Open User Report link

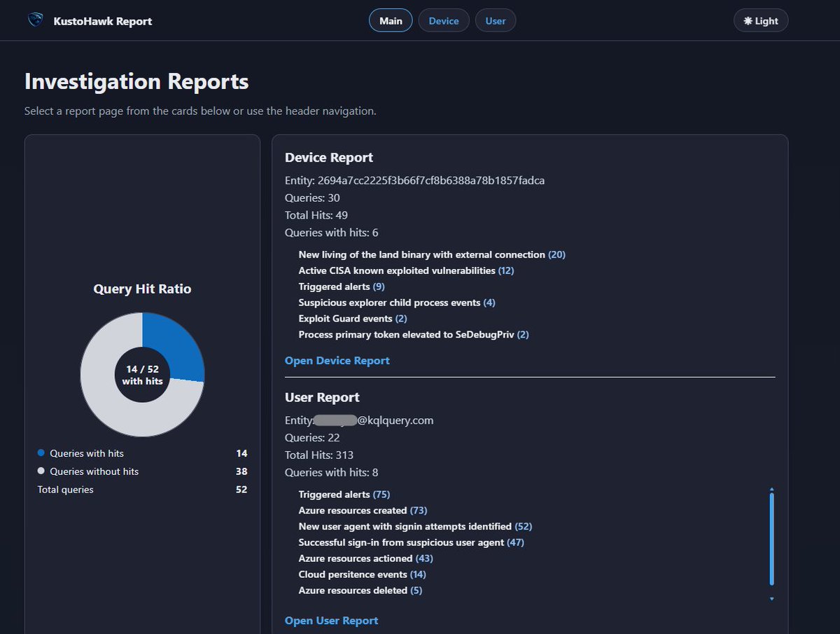(332, 621)
